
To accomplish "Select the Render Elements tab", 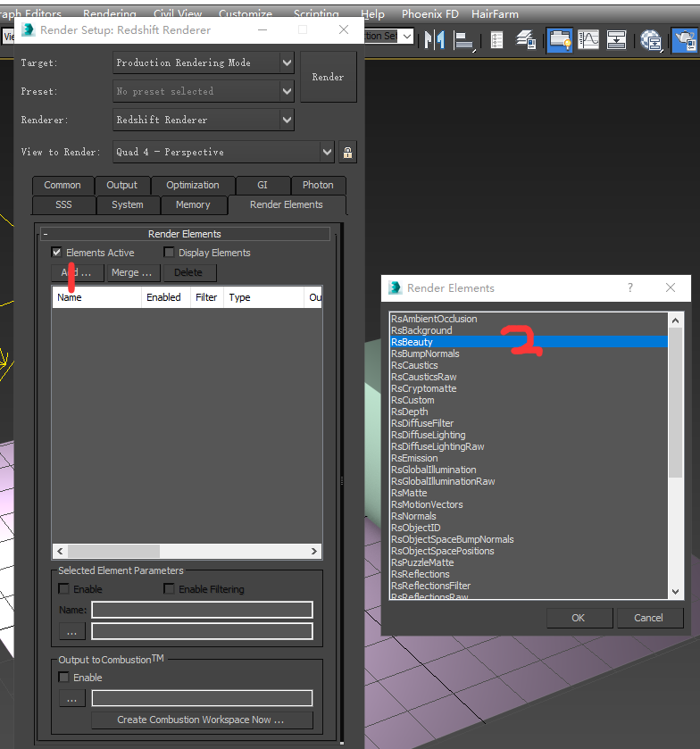I will pos(287,205).
